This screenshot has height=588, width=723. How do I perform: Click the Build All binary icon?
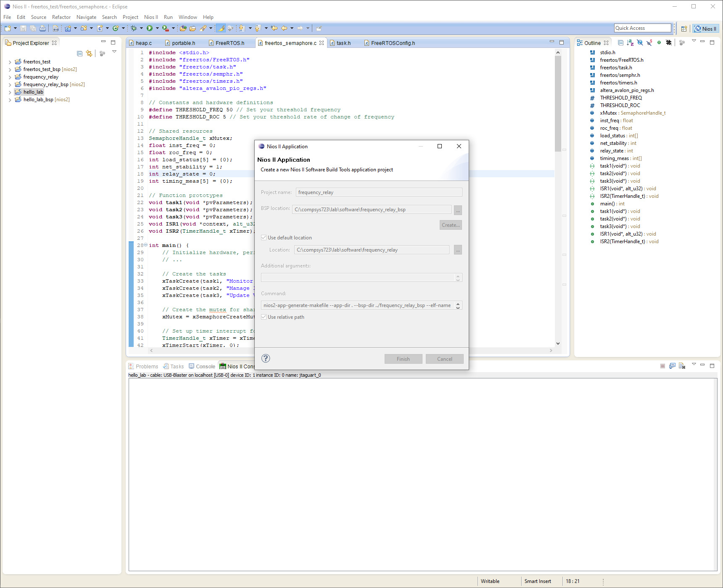[x=55, y=28]
